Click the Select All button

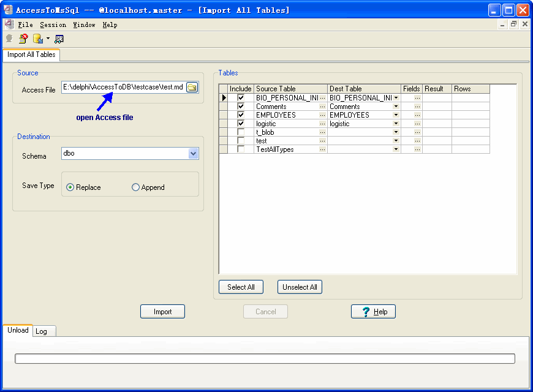pos(241,287)
